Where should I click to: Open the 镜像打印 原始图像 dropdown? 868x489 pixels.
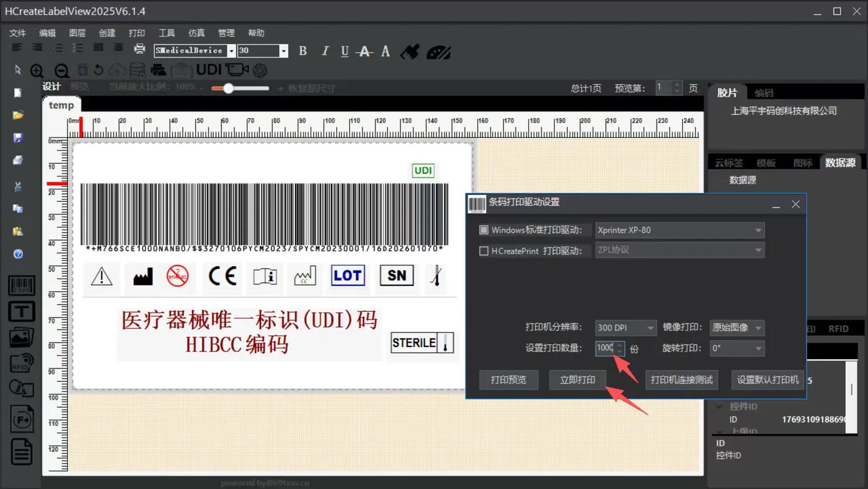(x=737, y=328)
